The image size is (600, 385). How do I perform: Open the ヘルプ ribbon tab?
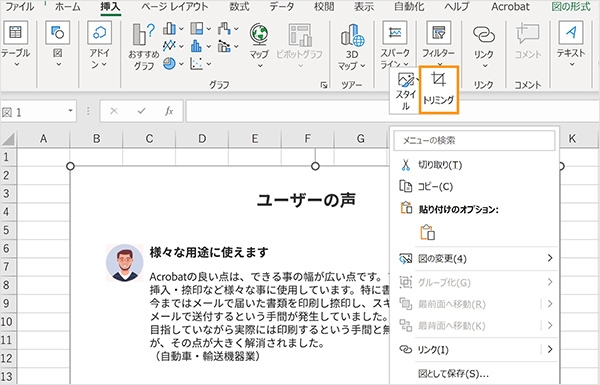pyautogui.click(x=458, y=7)
